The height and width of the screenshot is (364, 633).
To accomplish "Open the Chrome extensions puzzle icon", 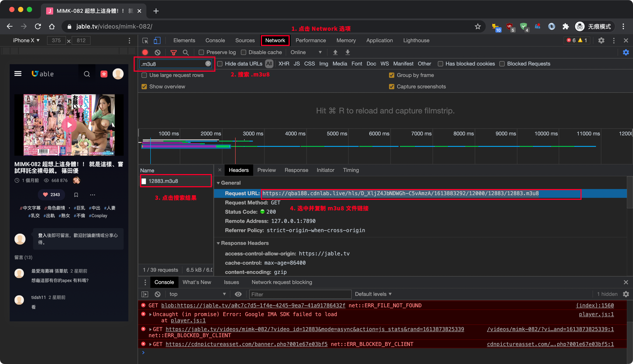I will point(566,27).
